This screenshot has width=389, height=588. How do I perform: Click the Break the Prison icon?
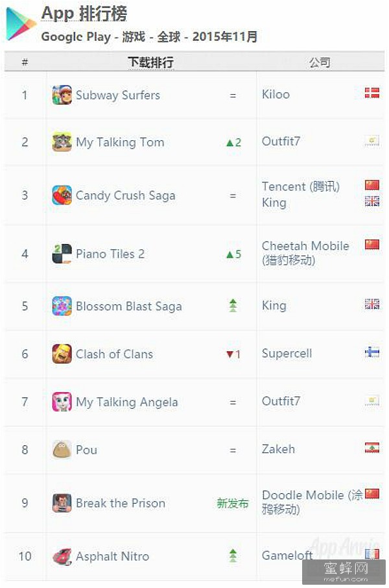62,503
